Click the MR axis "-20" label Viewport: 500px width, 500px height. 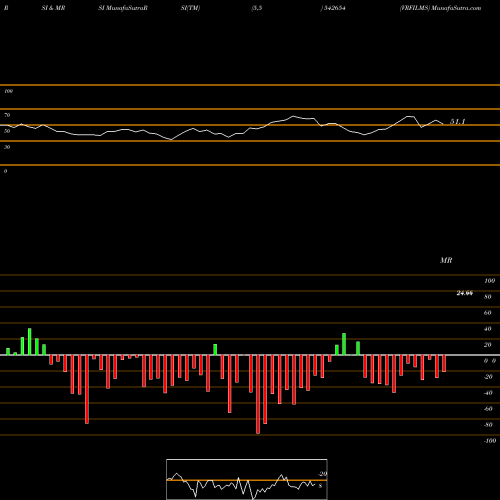coord(488,377)
